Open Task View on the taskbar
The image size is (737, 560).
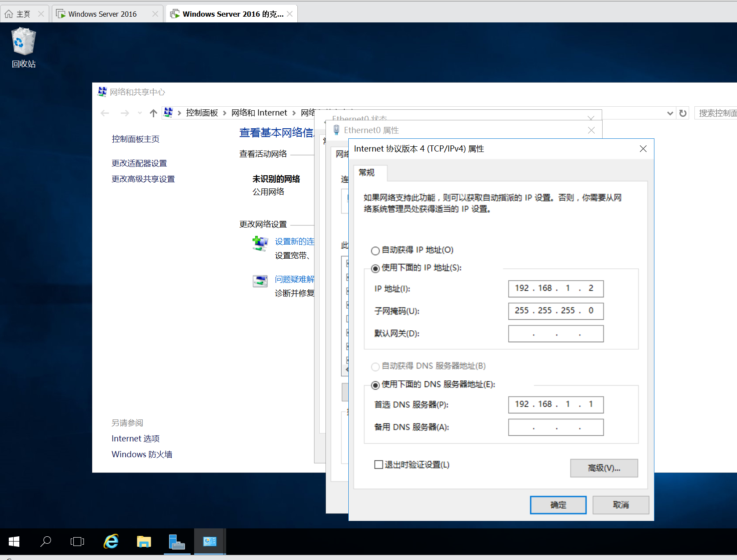pos(77,542)
